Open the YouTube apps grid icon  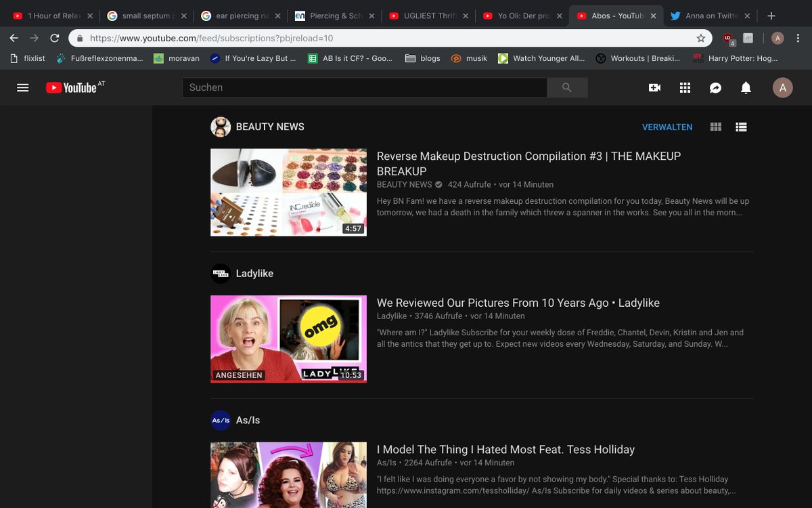pyautogui.click(x=685, y=87)
